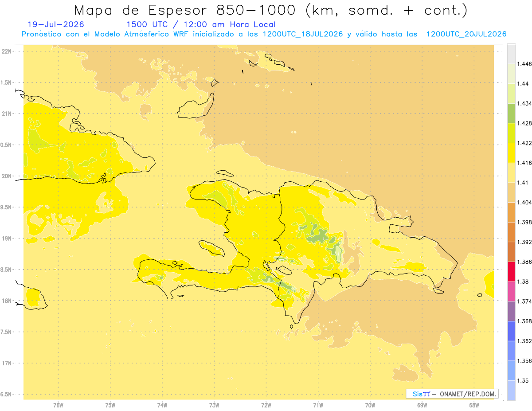
Task: Click the legend value '1.416'
Action: click(x=524, y=163)
